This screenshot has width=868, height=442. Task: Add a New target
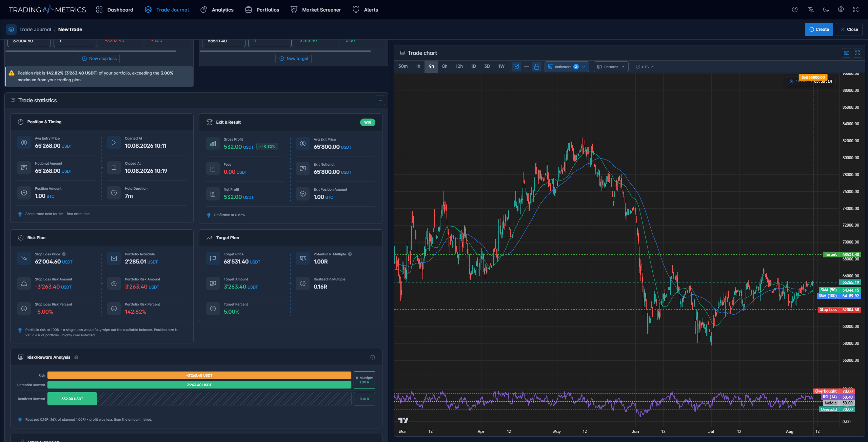[x=294, y=59]
